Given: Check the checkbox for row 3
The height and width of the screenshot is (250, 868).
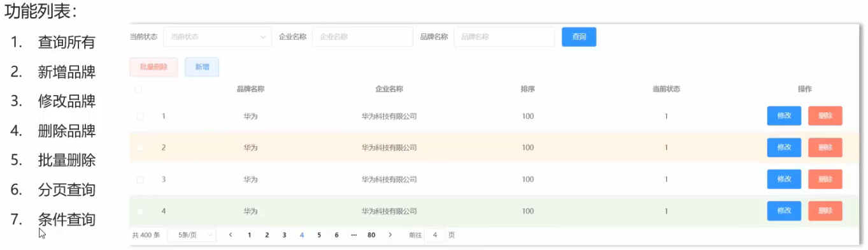Looking at the screenshot, I should [x=140, y=179].
